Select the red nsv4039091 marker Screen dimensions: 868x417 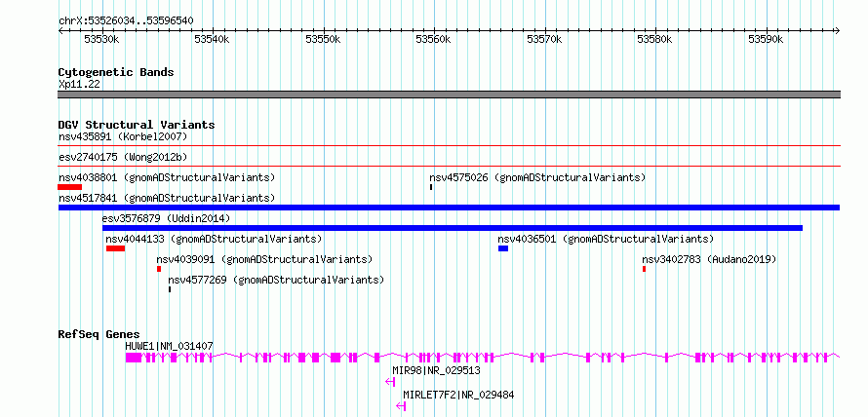(159, 269)
